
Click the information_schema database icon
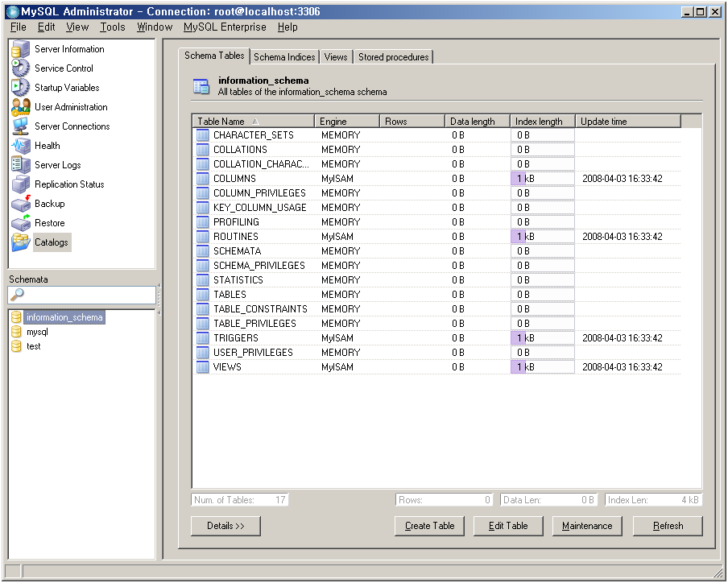[16, 317]
